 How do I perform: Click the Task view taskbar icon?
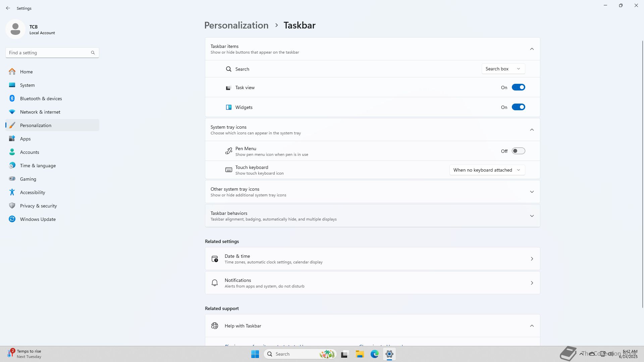click(x=344, y=354)
